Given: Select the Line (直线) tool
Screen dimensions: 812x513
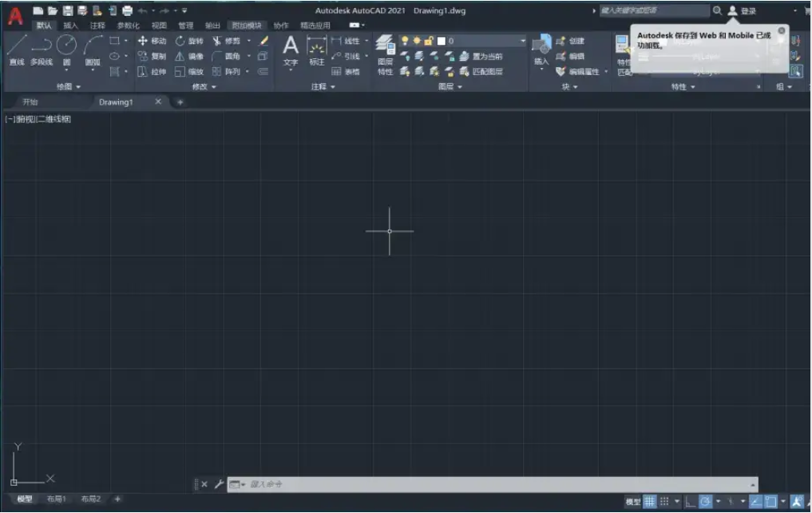Looking at the screenshot, I should click(17, 50).
